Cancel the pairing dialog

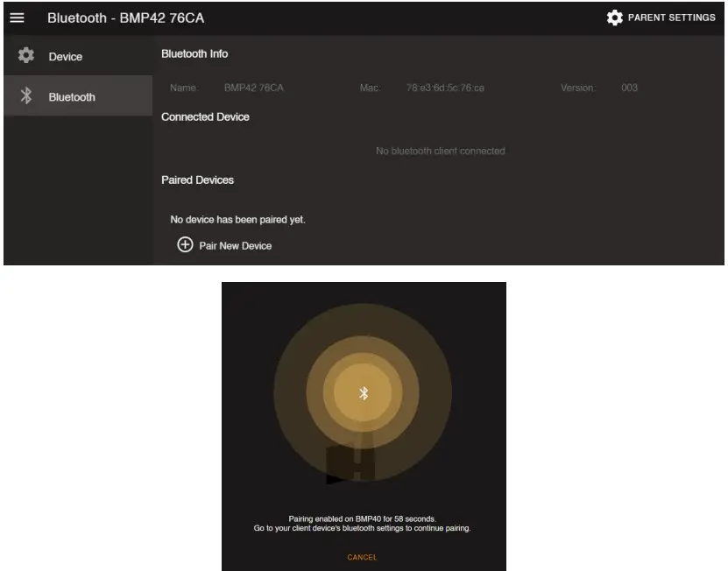click(x=362, y=557)
